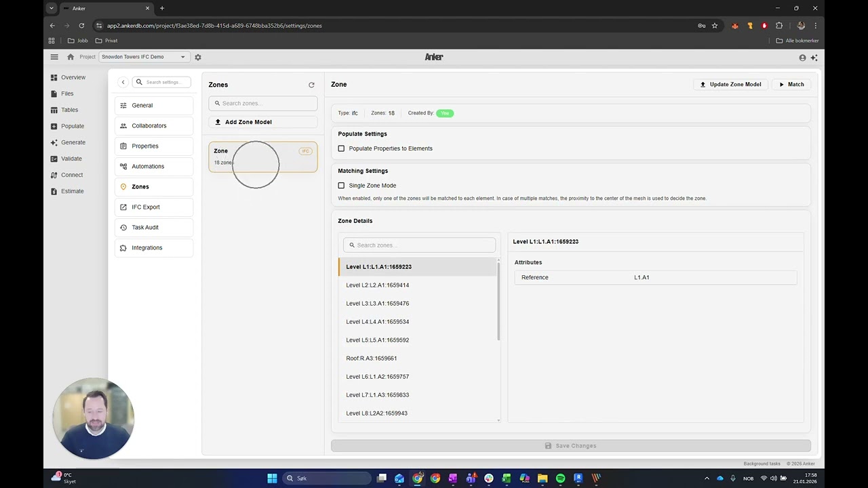Open browser extensions puzzle icon
Viewport: 868px width, 488px height.
[779, 26]
